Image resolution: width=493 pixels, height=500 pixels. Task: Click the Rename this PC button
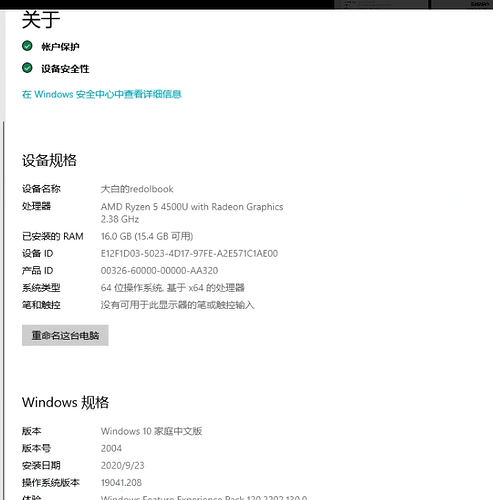[65, 335]
